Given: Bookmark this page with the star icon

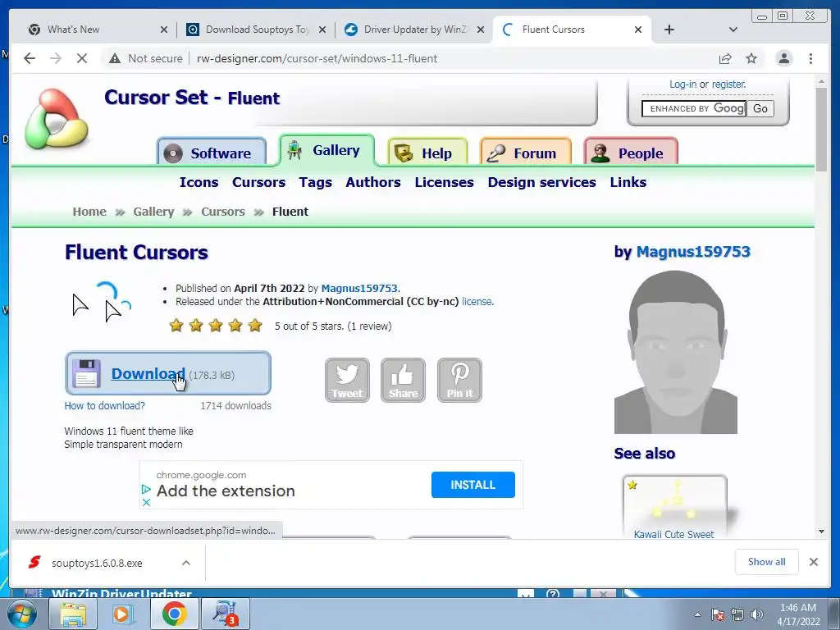Looking at the screenshot, I should (x=751, y=58).
